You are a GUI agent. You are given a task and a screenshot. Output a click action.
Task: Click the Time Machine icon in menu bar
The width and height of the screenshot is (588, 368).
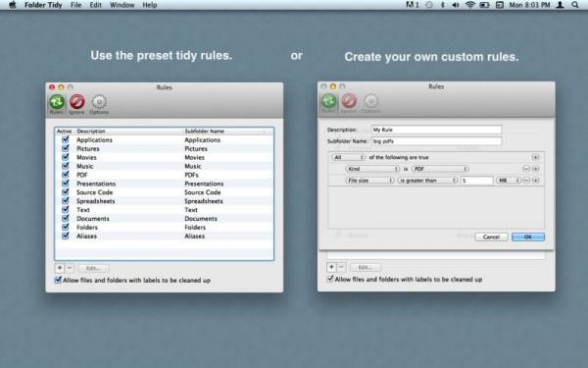(429, 5)
